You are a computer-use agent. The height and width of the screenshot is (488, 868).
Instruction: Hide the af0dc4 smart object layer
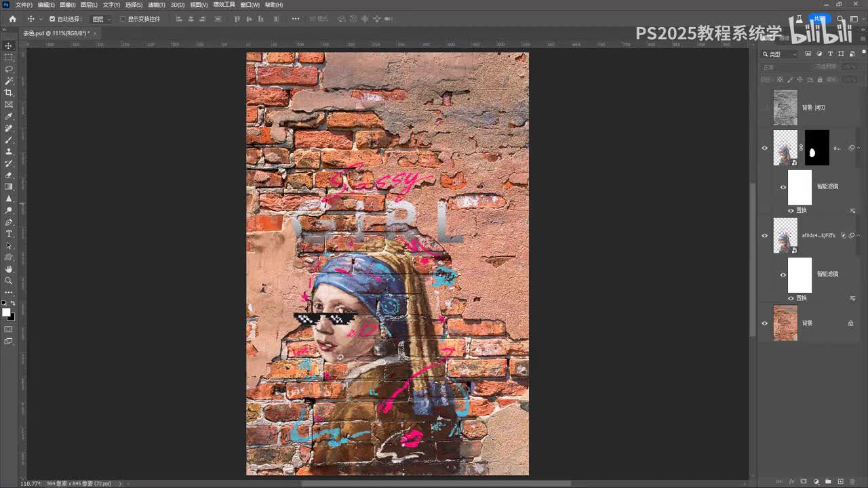765,235
